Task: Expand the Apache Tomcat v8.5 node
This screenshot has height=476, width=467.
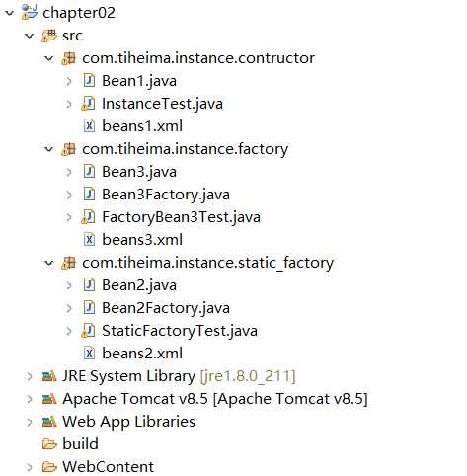Action: point(30,399)
